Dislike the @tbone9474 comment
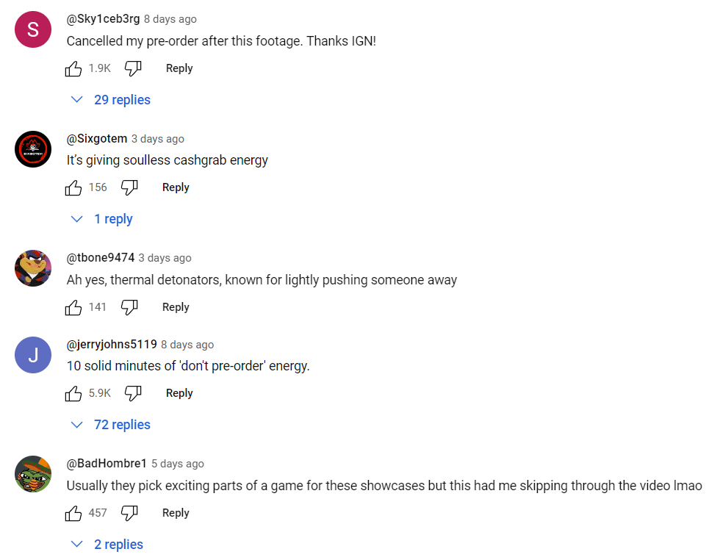 [x=129, y=308]
